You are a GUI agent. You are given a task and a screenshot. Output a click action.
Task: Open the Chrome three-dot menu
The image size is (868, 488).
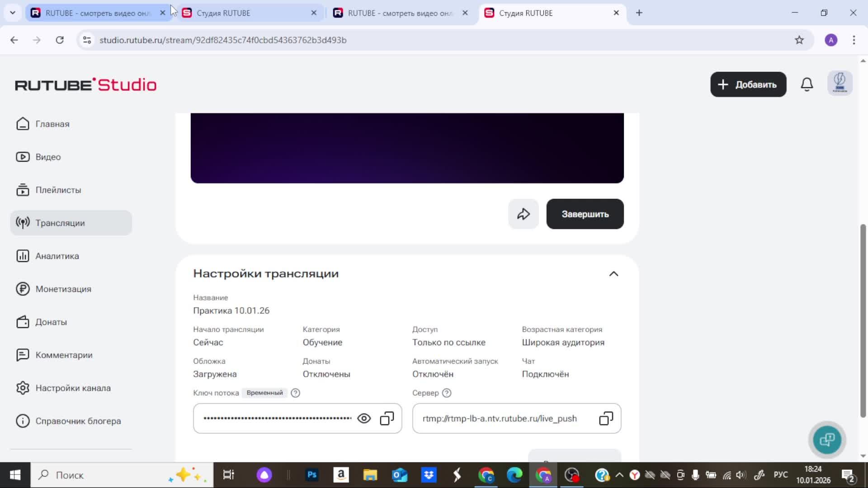854,40
